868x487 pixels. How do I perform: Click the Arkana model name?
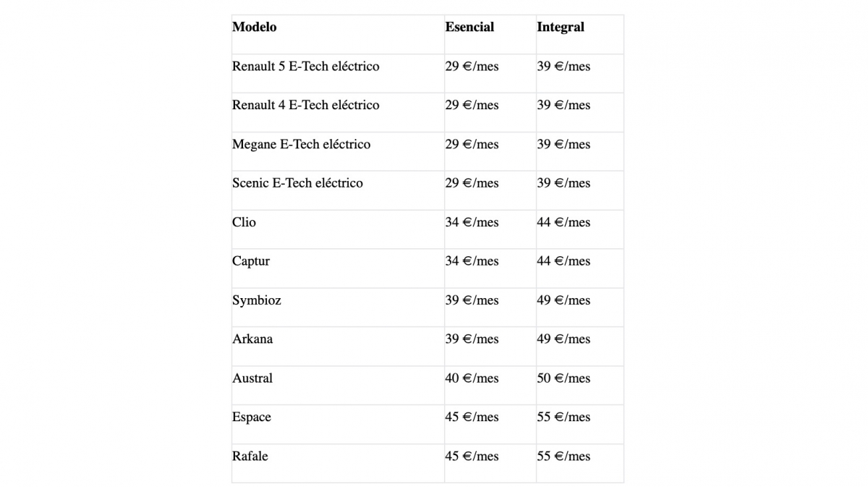(252, 339)
